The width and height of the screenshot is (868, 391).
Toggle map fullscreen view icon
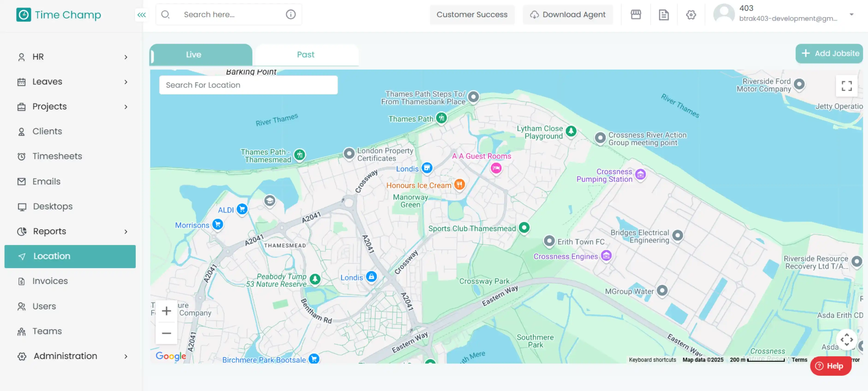pyautogui.click(x=846, y=86)
